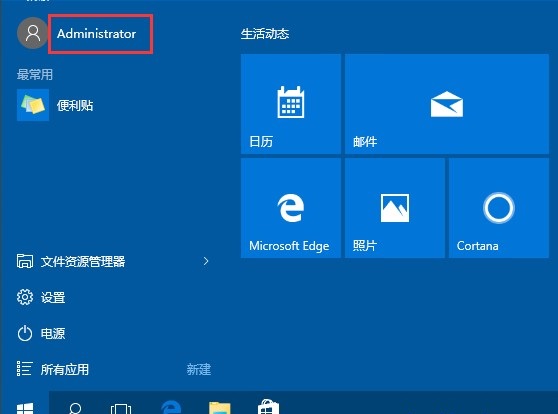Viewport: 558px width, 414px height.
Task: Click the user avatar icon
Action: coord(32,33)
